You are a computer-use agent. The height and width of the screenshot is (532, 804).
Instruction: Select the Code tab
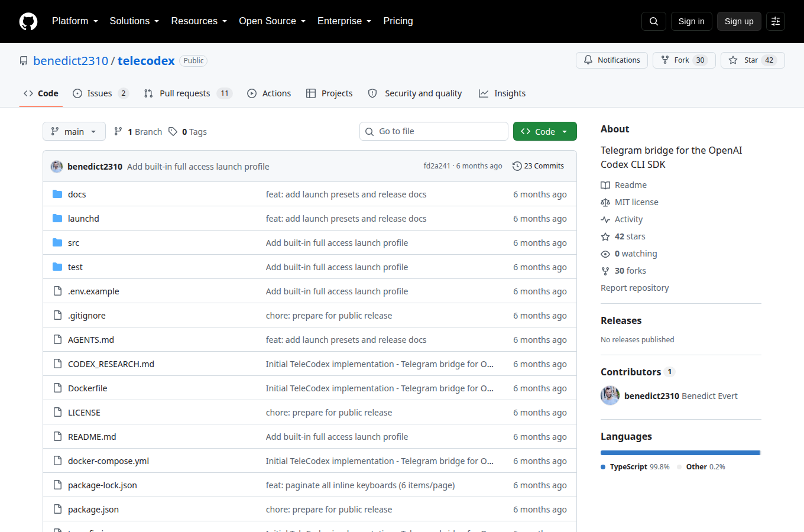click(41, 93)
